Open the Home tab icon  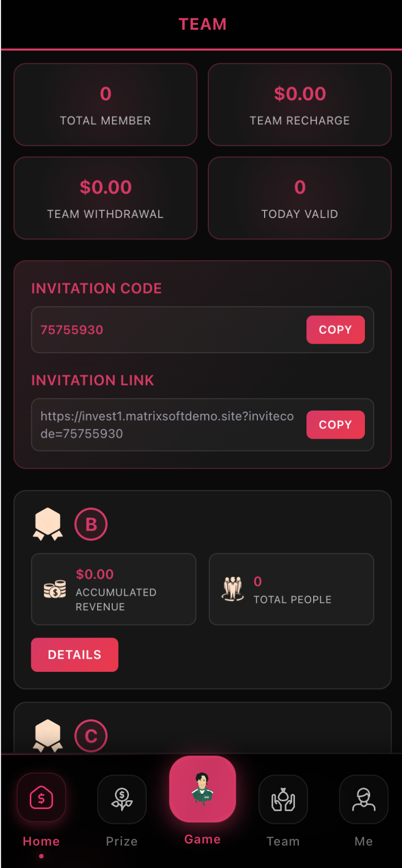[x=41, y=798]
